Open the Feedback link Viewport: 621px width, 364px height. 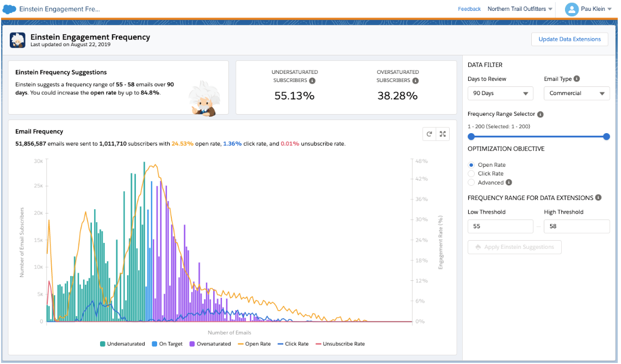469,9
